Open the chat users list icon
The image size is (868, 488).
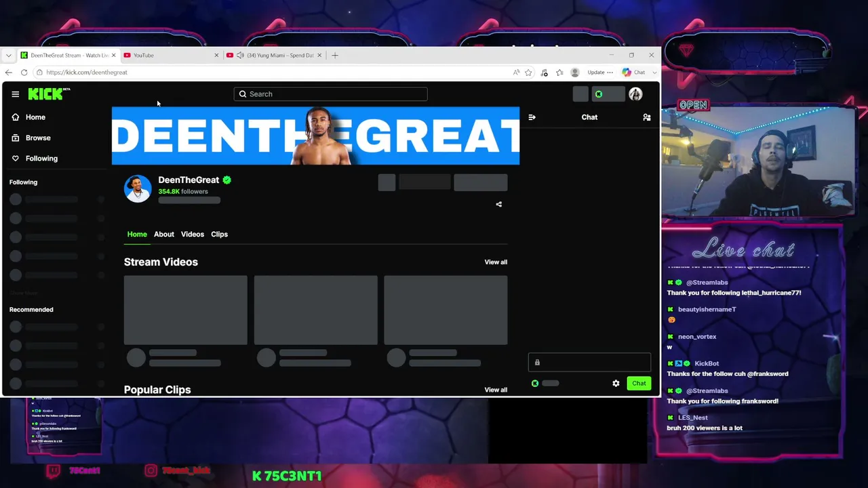647,117
